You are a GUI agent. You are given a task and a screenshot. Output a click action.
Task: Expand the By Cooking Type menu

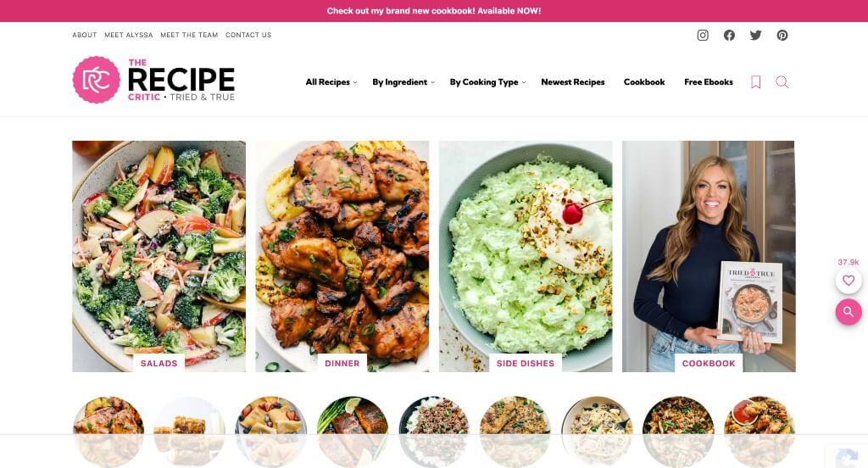(x=487, y=82)
